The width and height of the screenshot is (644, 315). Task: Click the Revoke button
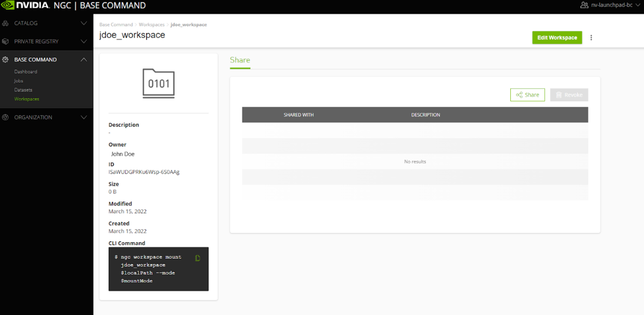[x=569, y=95]
